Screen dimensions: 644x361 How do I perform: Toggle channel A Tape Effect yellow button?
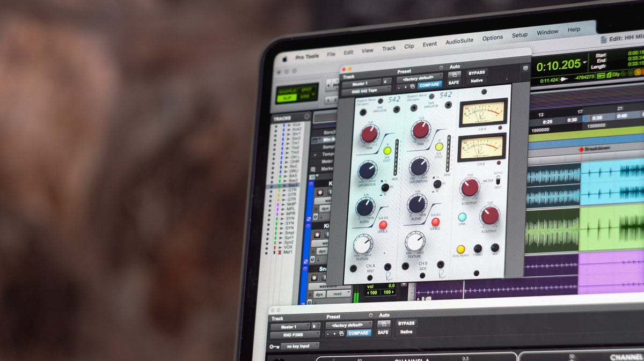[x=387, y=152]
